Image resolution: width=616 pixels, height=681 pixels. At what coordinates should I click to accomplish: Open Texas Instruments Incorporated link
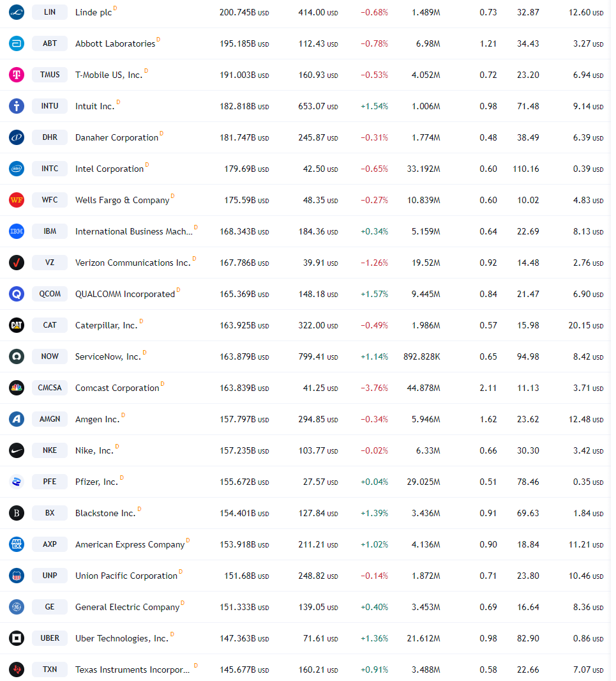click(132, 670)
